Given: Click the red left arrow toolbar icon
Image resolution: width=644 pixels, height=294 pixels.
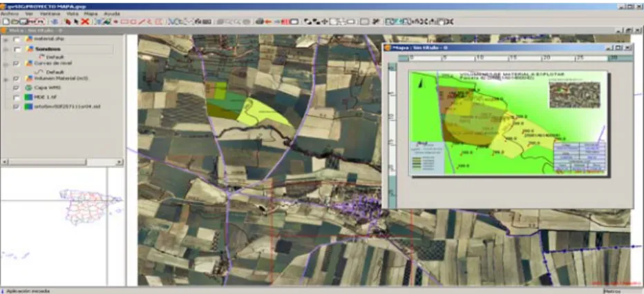Looking at the screenshot, I should 269,21.
